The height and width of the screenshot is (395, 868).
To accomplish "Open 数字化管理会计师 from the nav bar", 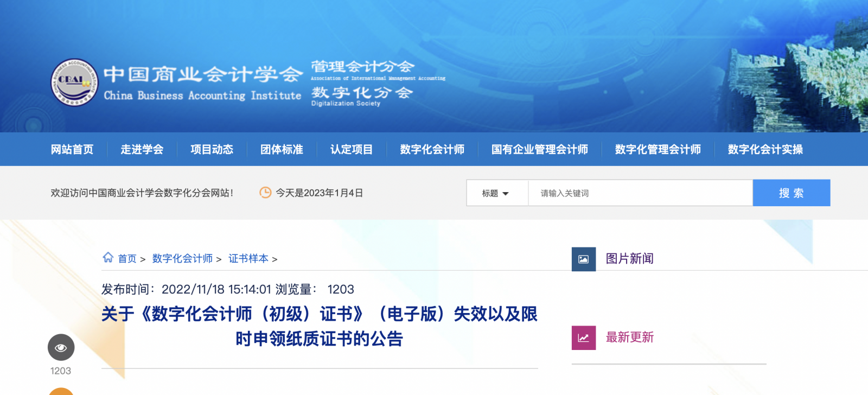I will pos(658,149).
